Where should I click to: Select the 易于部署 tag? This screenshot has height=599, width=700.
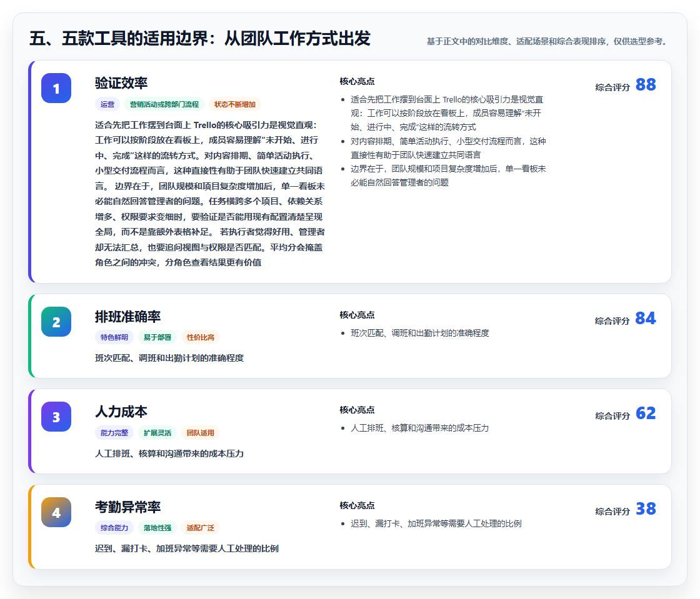pyautogui.click(x=157, y=337)
